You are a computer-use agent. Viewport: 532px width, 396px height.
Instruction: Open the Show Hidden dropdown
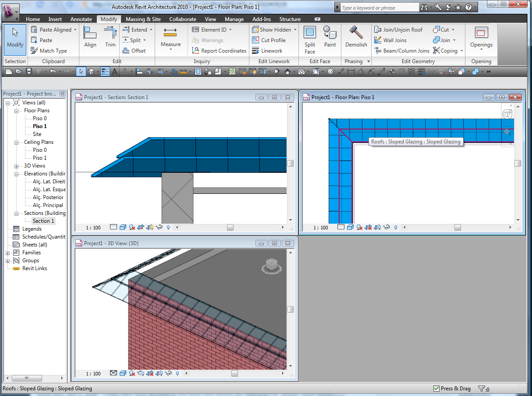tap(295, 30)
